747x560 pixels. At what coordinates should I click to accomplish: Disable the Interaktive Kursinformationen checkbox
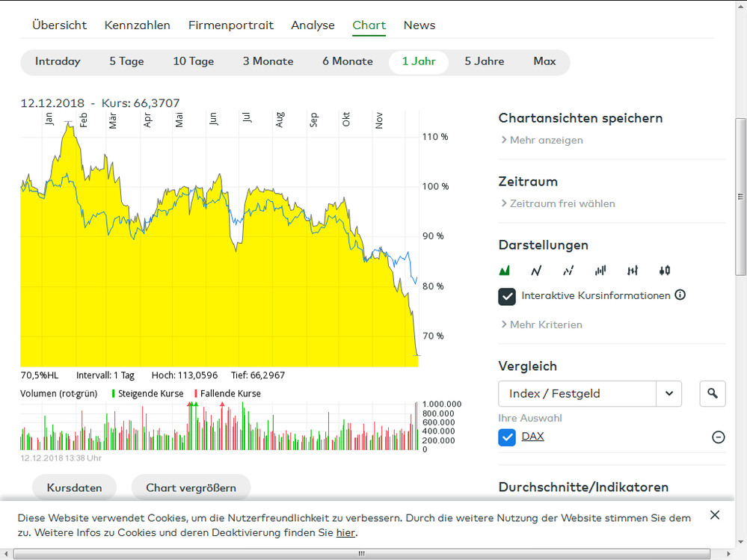point(507,296)
